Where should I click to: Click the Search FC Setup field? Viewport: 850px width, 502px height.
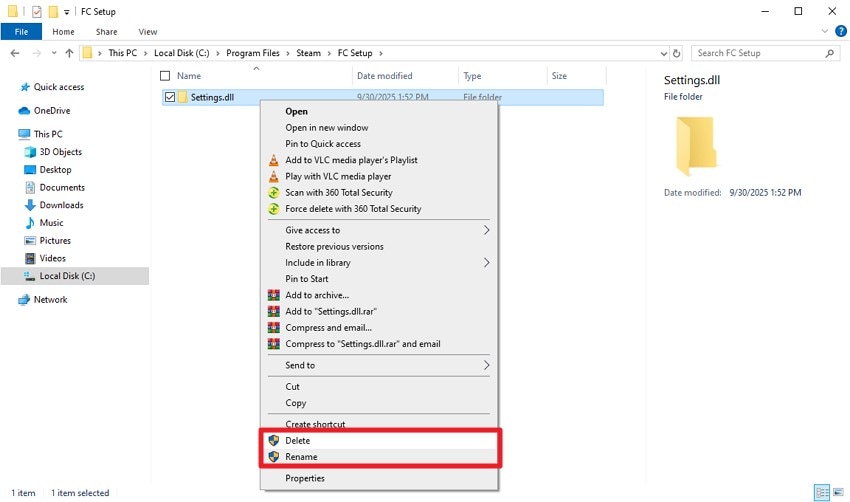tap(765, 53)
